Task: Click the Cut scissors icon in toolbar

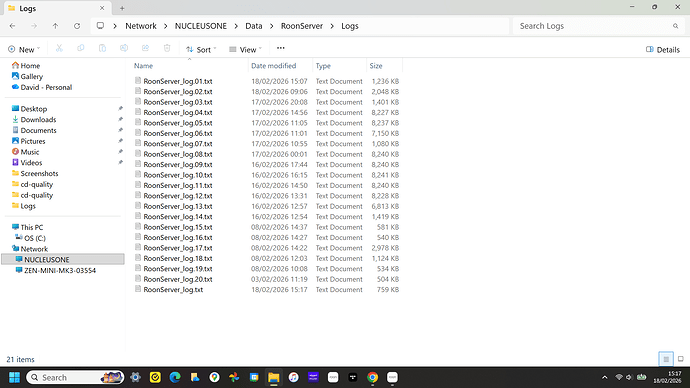Action: coord(59,48)
